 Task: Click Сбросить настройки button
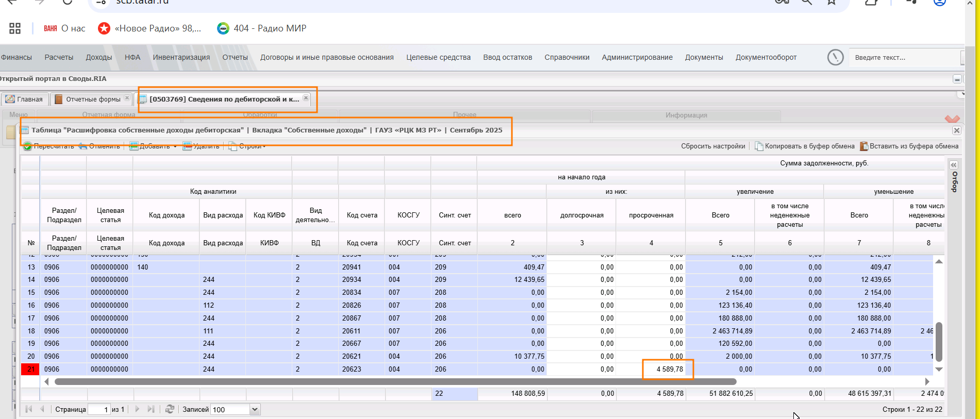712,146
